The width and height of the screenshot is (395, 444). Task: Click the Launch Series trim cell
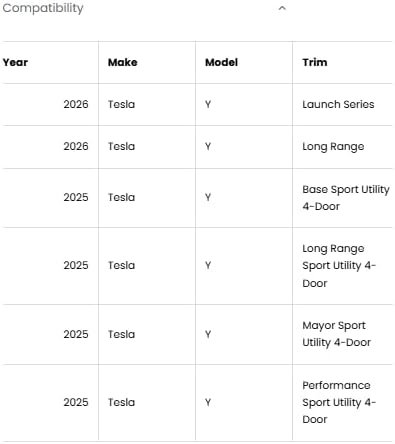[x=338, y=104]
